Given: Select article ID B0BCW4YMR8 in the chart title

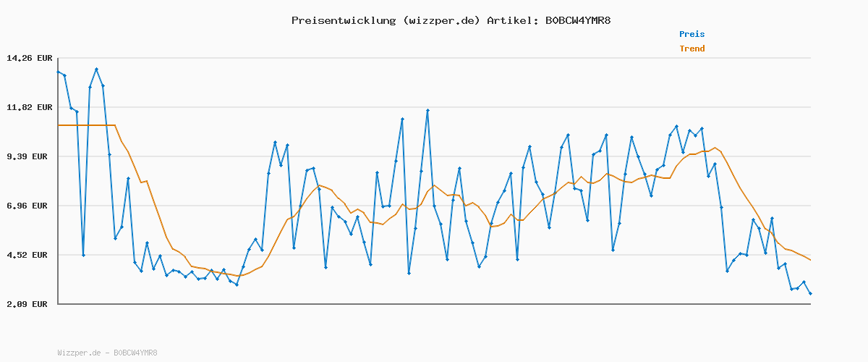Looking at the screenshot, I should pyautogui.click(x=575, y=20).
